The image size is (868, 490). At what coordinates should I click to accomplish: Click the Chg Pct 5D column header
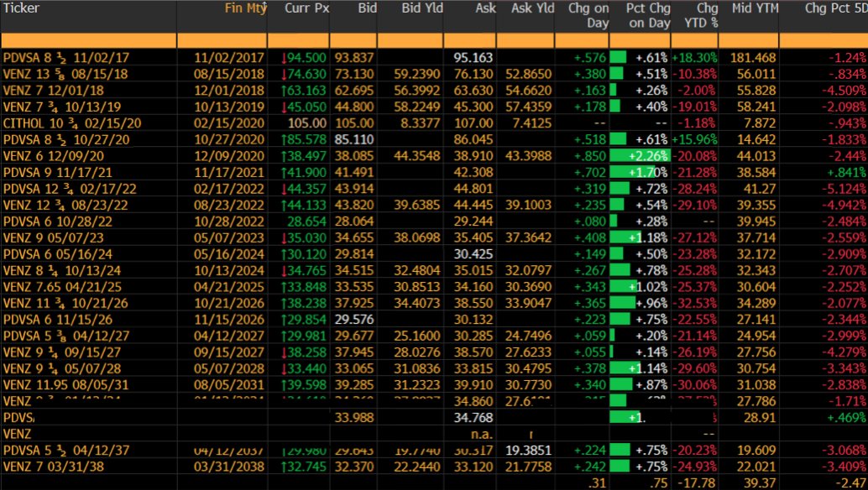point(836,8)
